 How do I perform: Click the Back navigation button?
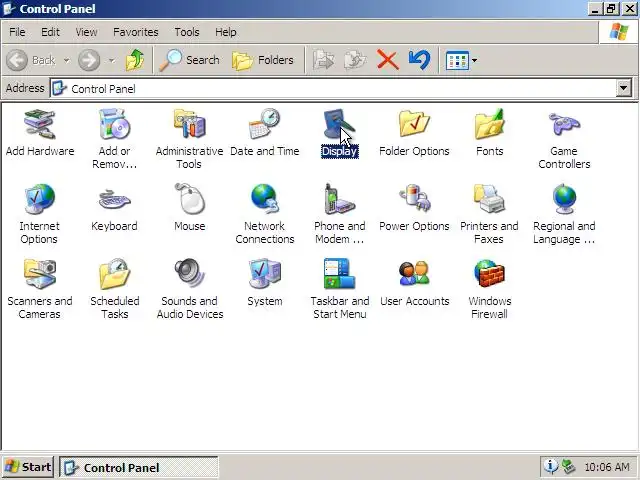tap(31, 60)
